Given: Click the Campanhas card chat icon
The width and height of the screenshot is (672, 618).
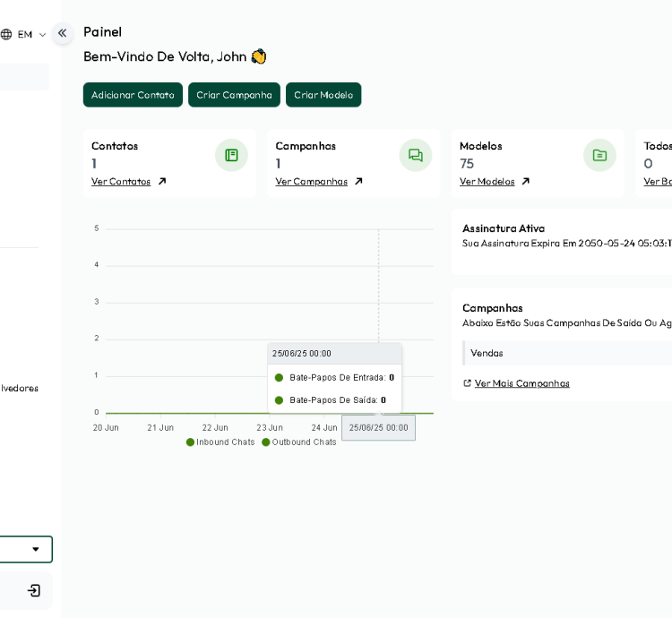Looking at the screenshot, I should tap(415, 155).
